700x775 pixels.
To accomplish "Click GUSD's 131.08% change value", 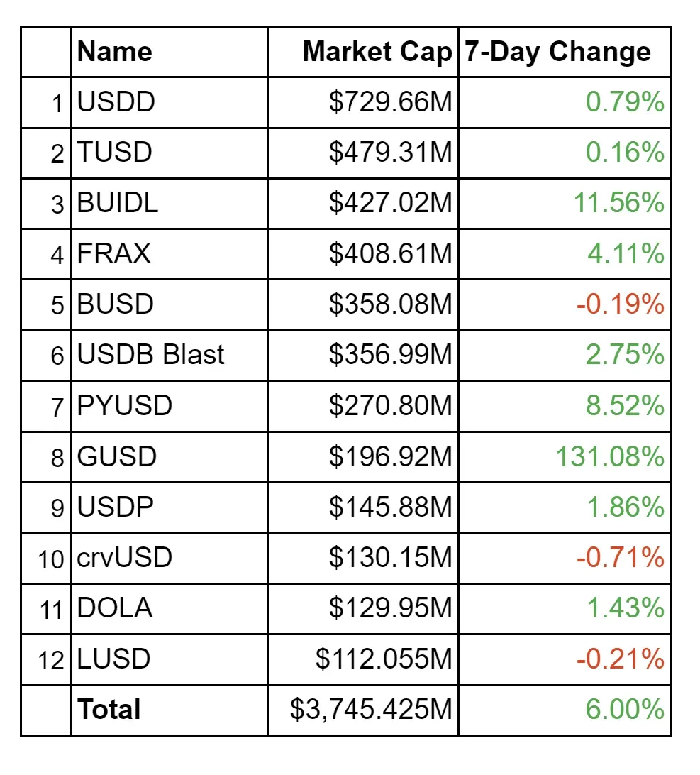I will [609, 456].
